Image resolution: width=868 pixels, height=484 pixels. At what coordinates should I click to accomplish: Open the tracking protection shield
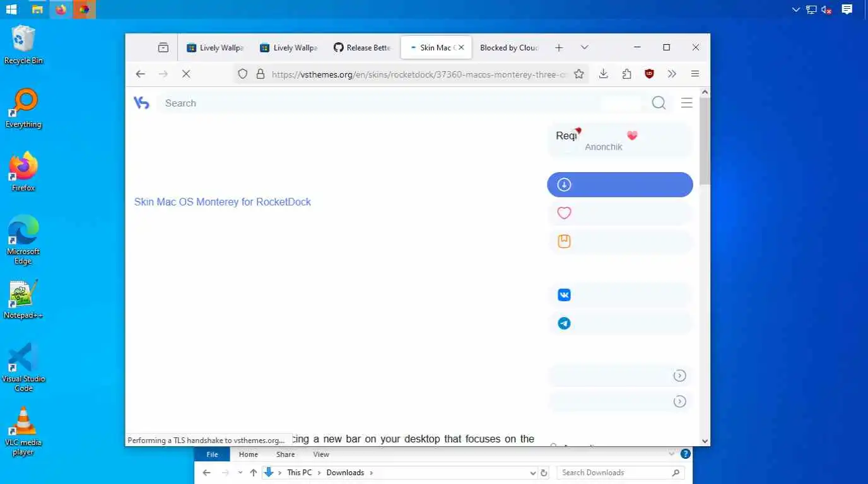pyautogui.click(x=243, y=74)
